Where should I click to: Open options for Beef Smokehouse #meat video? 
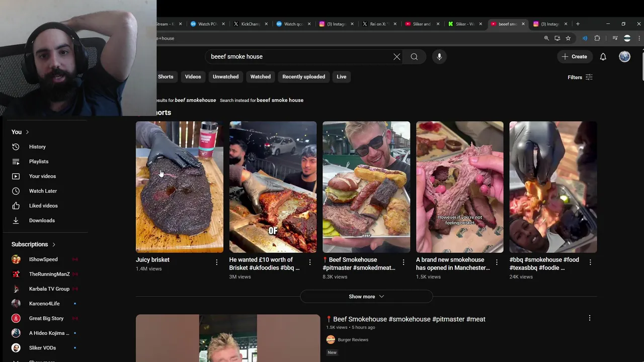(x=590, y=318)
